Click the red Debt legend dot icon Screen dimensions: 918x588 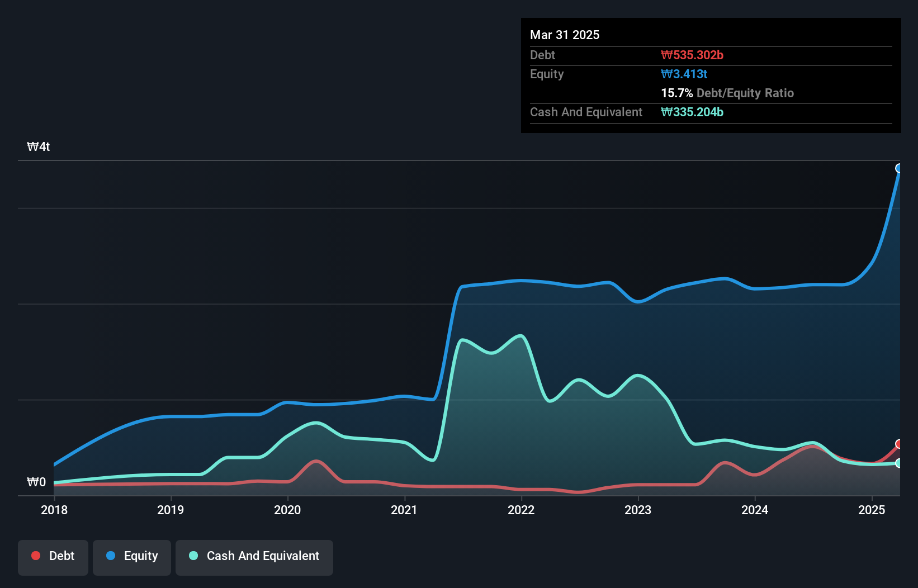click(x=35, y=556)
